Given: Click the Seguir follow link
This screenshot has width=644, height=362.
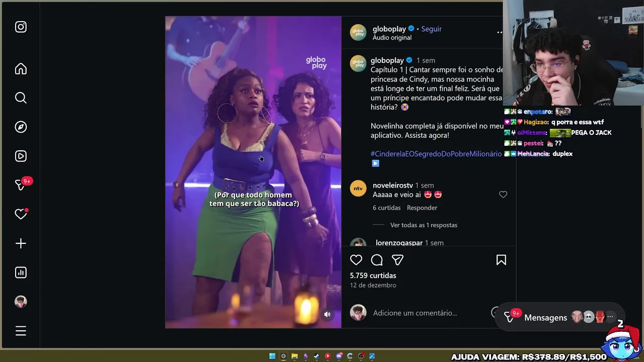Looking at the screenshot, I should [x=431, y=29].
